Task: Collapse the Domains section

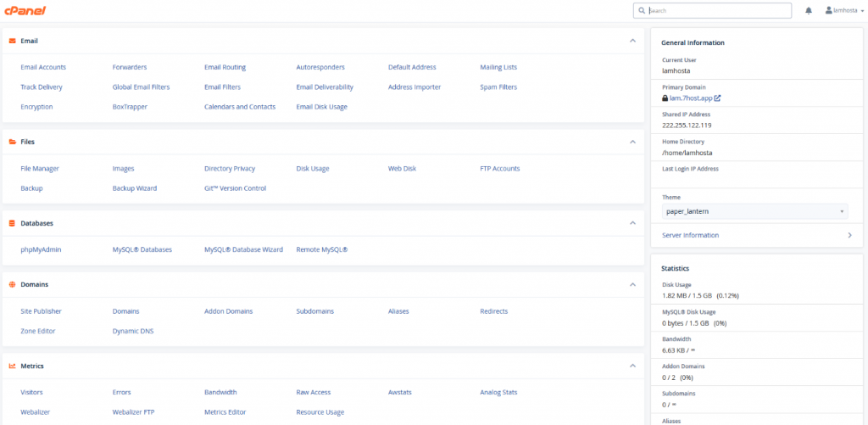Action: pos(632,284)
